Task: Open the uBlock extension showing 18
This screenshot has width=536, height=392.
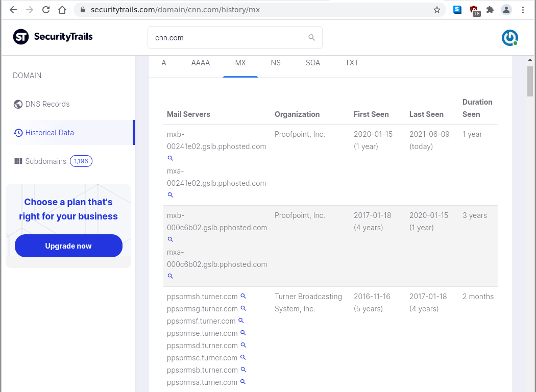Action: [474, 11]
